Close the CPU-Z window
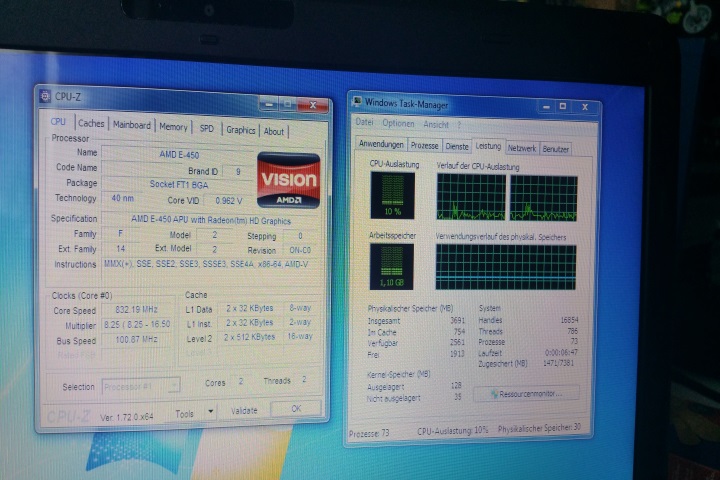This screenshot has height=480, width=720. pyautogui.click(x=313, y=105)
